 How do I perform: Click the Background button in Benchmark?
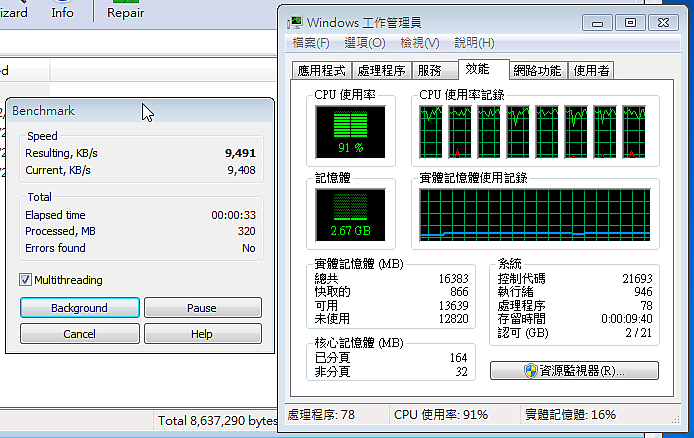[x=80, y=308]
